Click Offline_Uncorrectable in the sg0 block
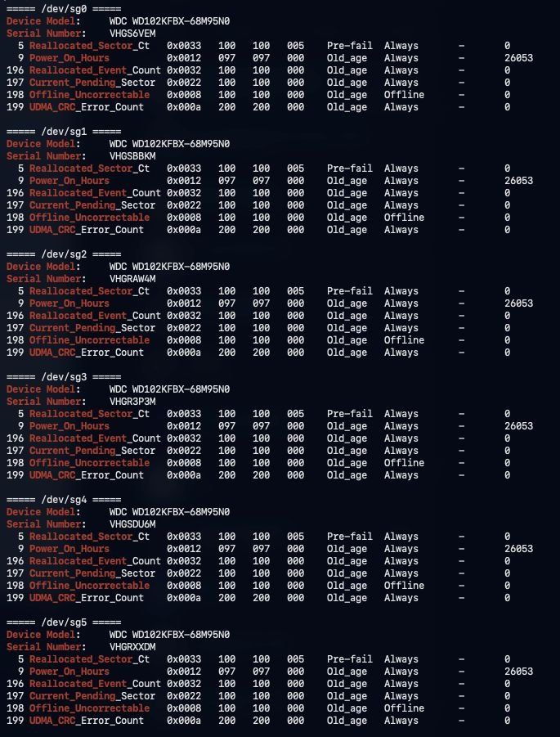Screen dimensions: 560x737 point(89,94)
